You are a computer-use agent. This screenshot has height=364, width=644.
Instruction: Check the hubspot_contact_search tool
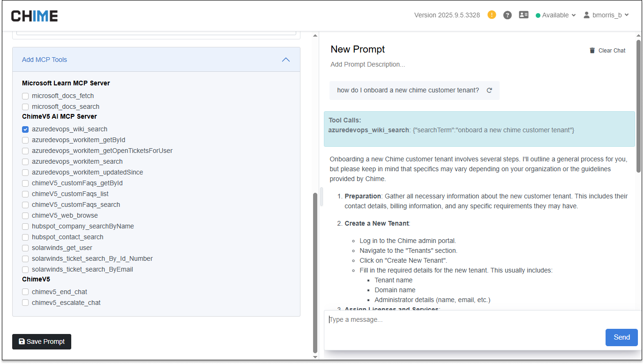tap(25, 237)
